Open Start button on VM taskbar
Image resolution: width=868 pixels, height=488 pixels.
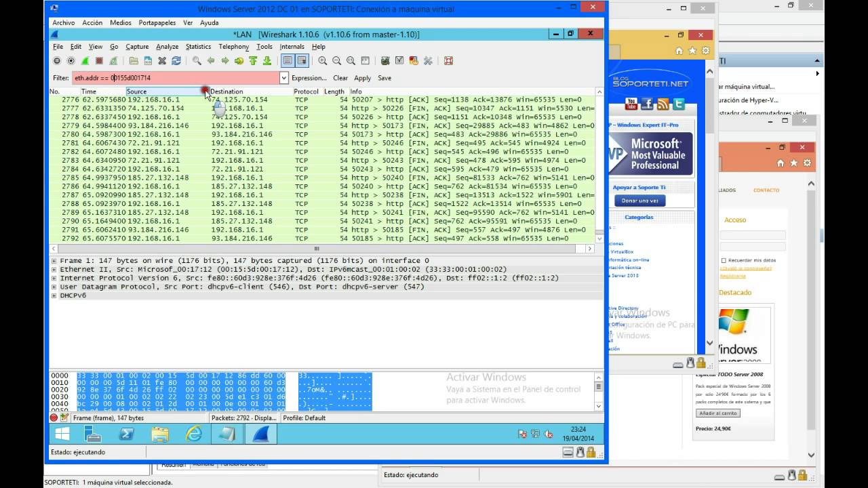(x=62, y=434)
